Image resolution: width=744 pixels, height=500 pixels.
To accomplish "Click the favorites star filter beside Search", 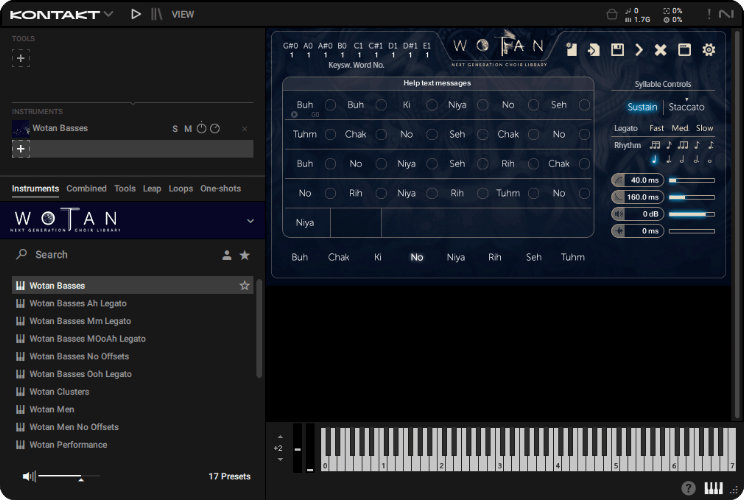I will click(x=245, y=255).
